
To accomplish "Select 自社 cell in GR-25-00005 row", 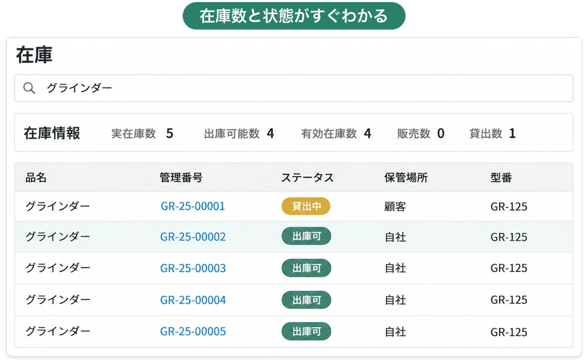I will tap(395, 332).
